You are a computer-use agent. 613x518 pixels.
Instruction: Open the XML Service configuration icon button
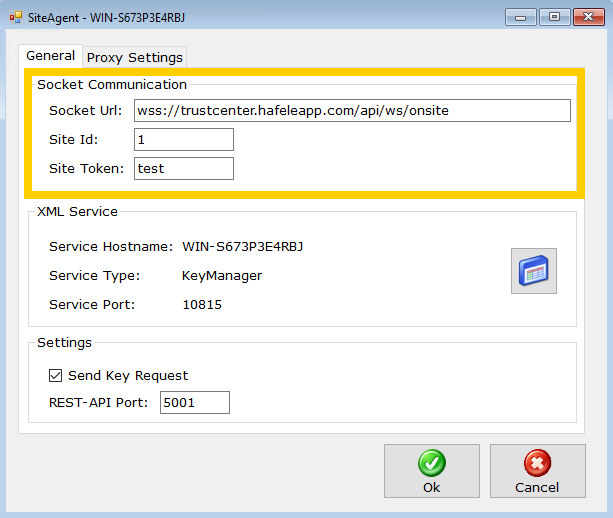pos(533,271)
